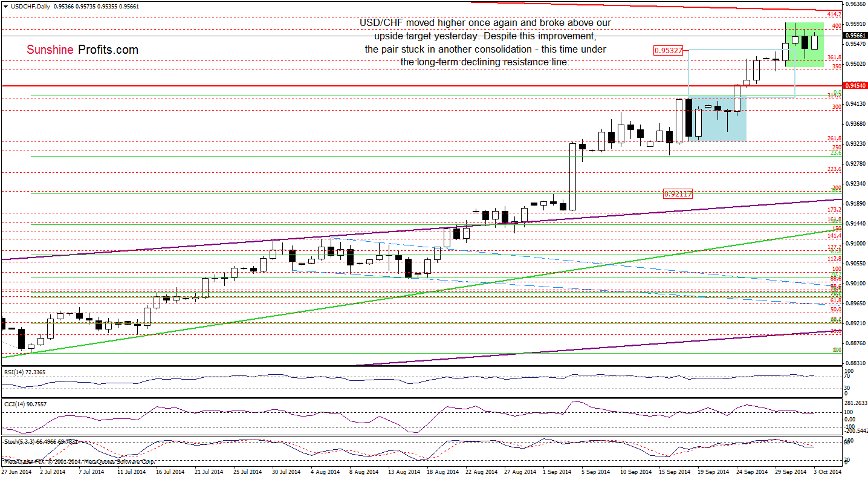Screen dimensions: 868x477
Task: Click the 0.9323 price axis value
Action: 854,144
